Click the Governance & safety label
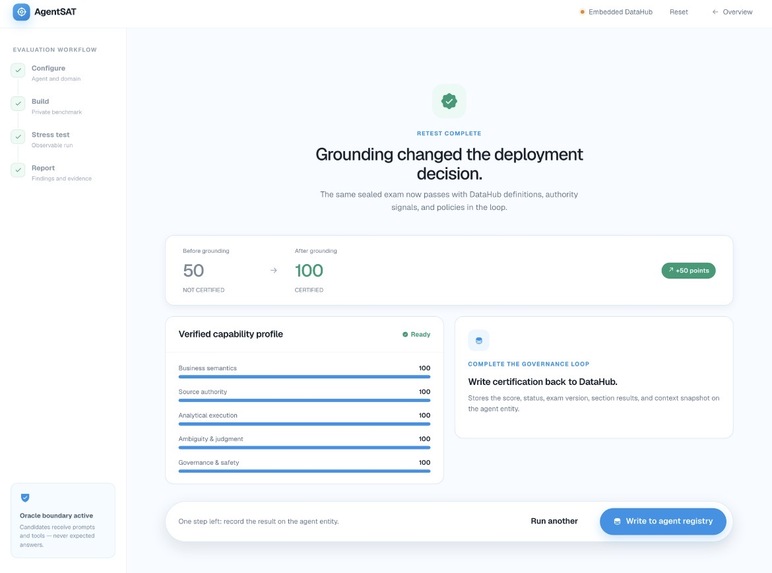This screenshot has width=772, height=573. [x=209, y=462]
